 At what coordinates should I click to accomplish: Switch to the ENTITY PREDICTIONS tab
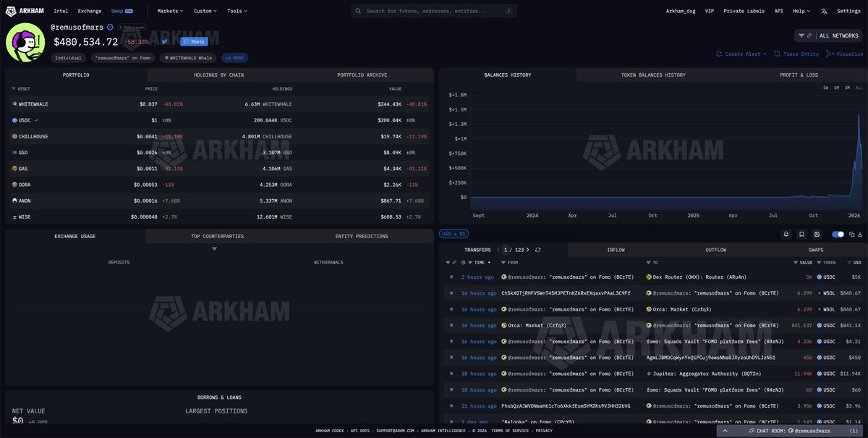tap(362, 236)
